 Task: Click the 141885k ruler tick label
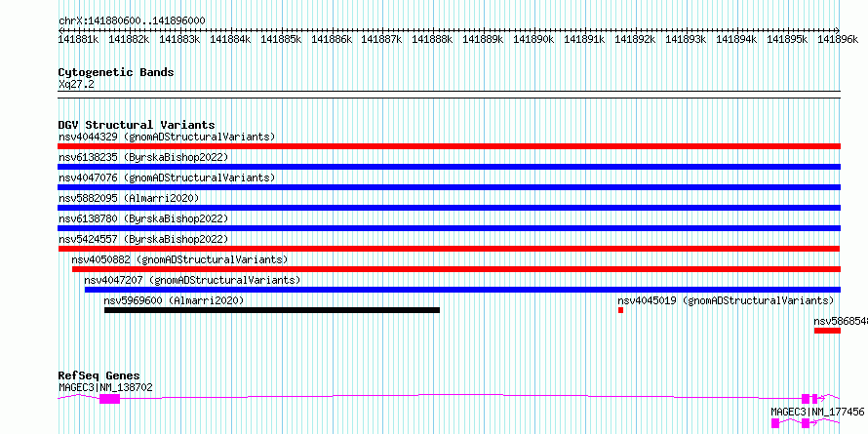pos(281,39)
